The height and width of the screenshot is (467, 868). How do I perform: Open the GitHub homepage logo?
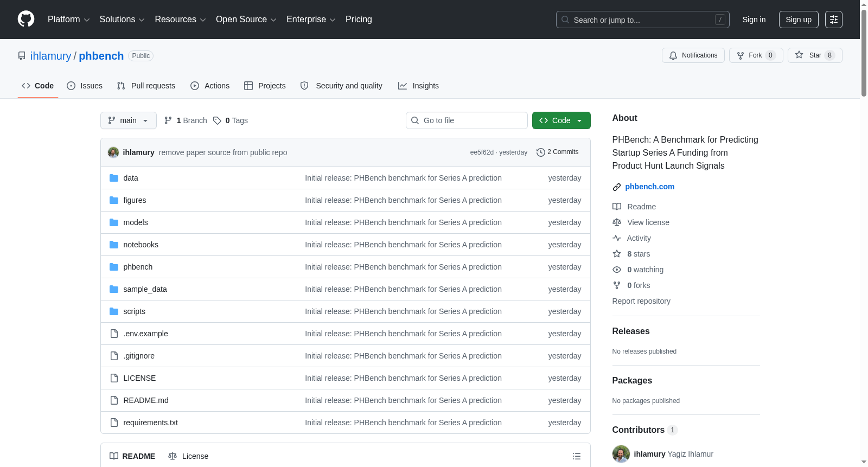(26, 20)
